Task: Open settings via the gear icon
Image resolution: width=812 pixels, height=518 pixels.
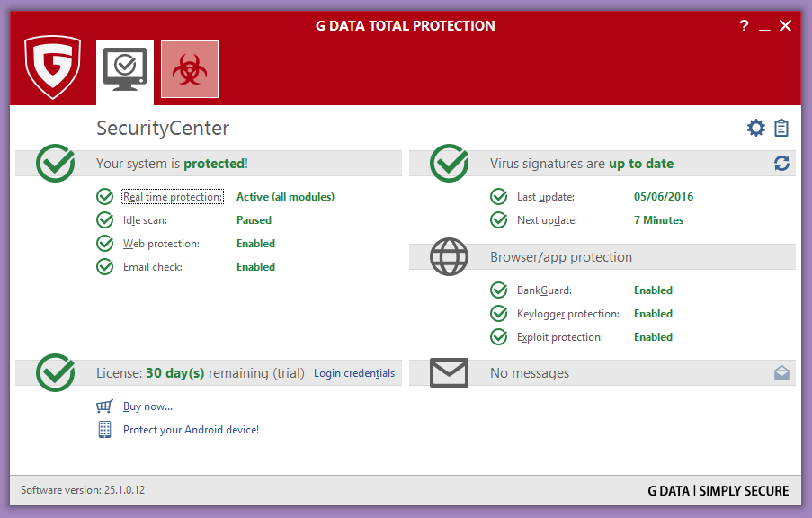Action: pos(756,129)
